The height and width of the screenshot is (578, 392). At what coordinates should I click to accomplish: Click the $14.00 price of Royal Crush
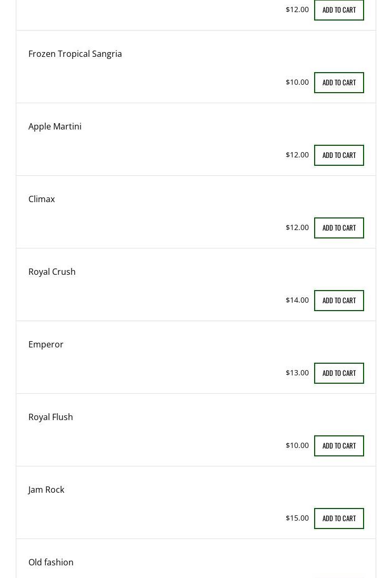(297, 300)
